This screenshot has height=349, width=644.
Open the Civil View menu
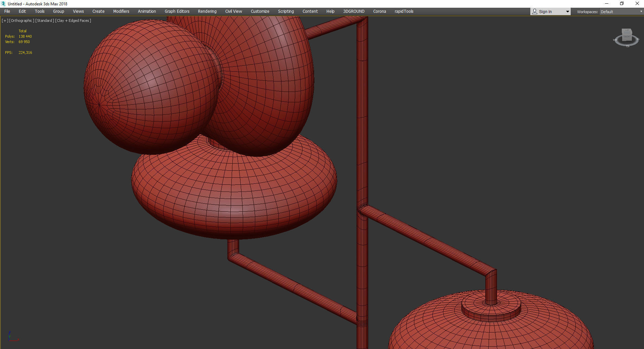pyautogui.click(x=233, y=11)
